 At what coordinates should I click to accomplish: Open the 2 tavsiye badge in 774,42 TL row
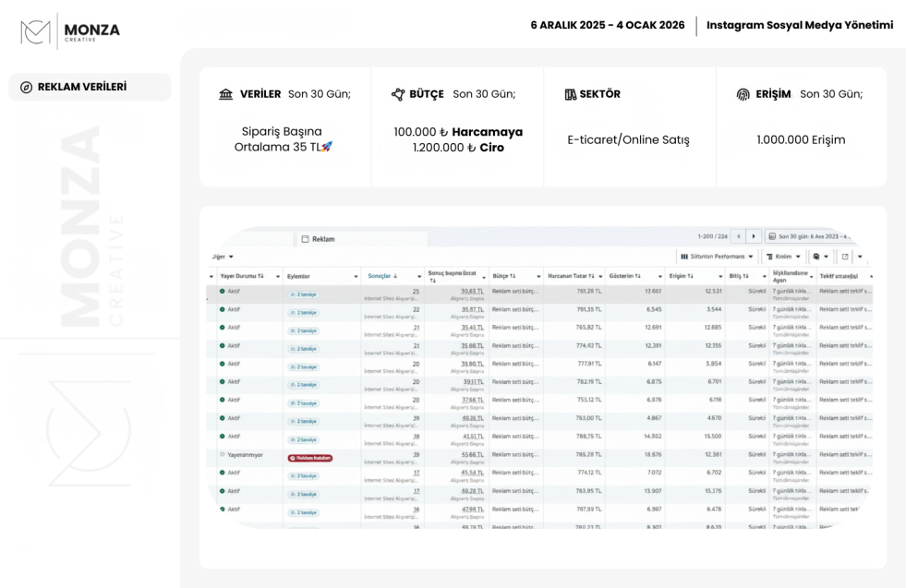303,349
